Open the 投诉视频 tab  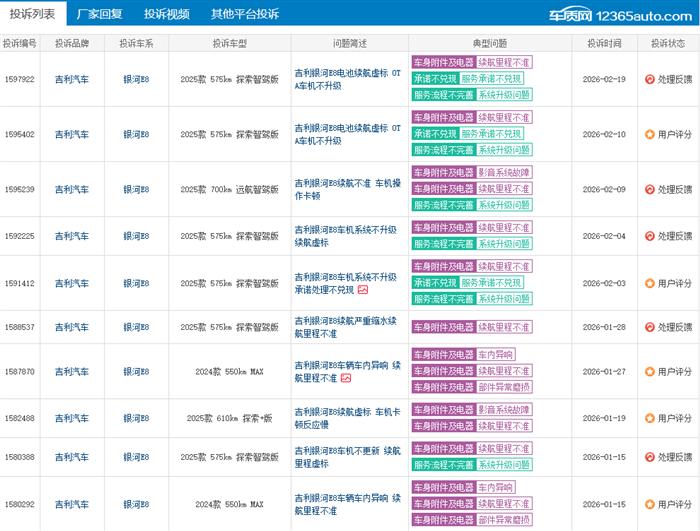tap(165, 14)
